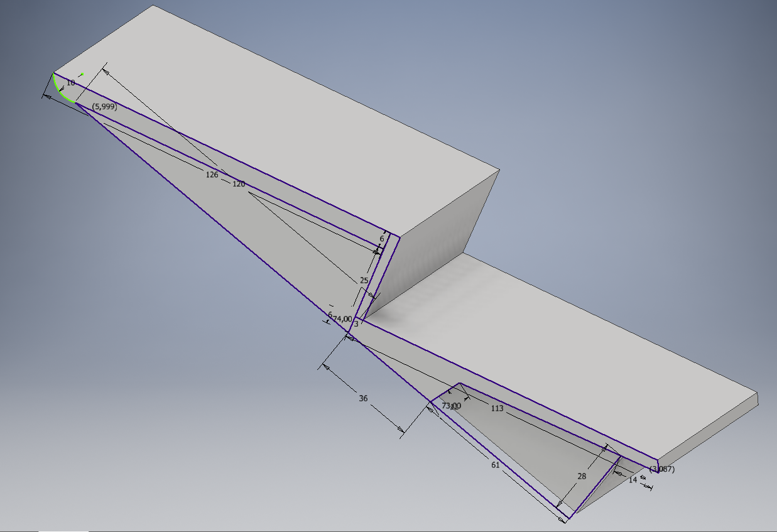Click the 25 dimension value

pyautogui.click(x=364, y=281)
